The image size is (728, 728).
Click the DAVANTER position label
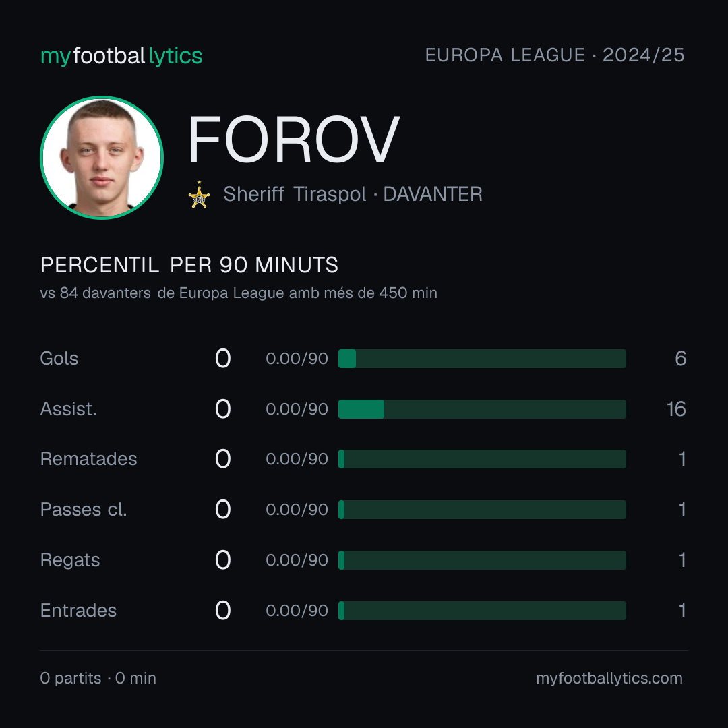click(x=433, y=194)
